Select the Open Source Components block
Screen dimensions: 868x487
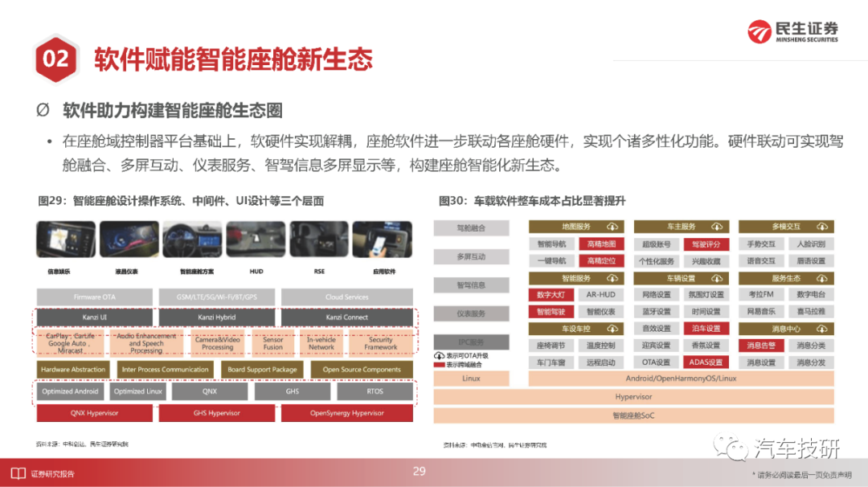click(x=362, y=370)
